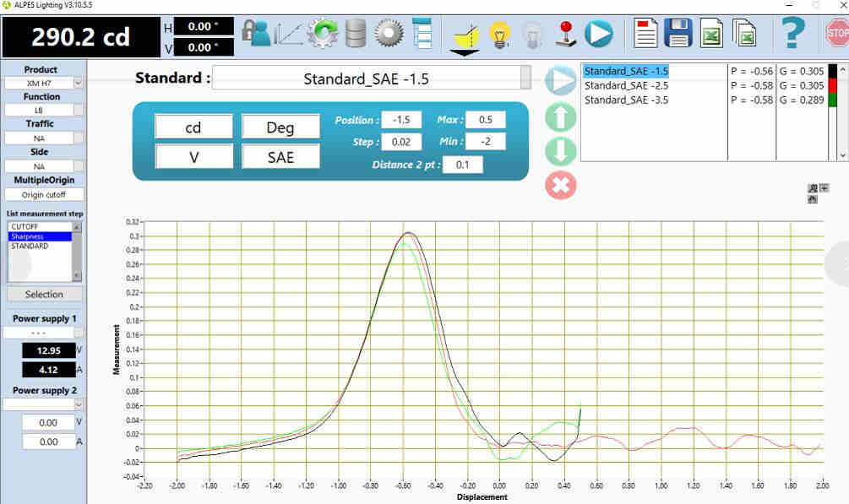Select STANDARD measurement step
This screenshot has width=849, height=504.
(41, 246)
